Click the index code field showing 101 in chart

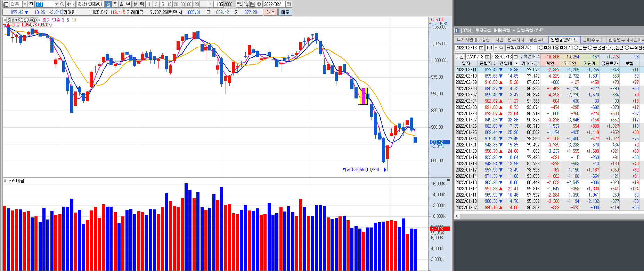click(44, 4)
